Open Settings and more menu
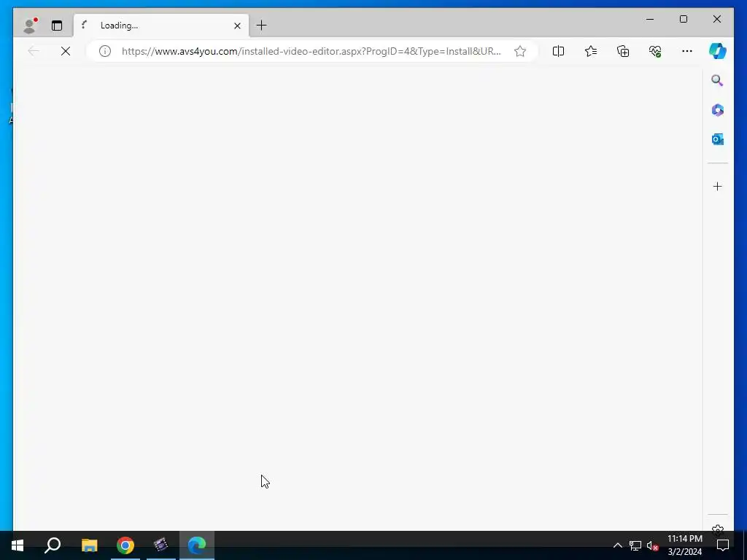Viewport: 747px width, 560px height. pyautogui.click(x=687, y=51)
